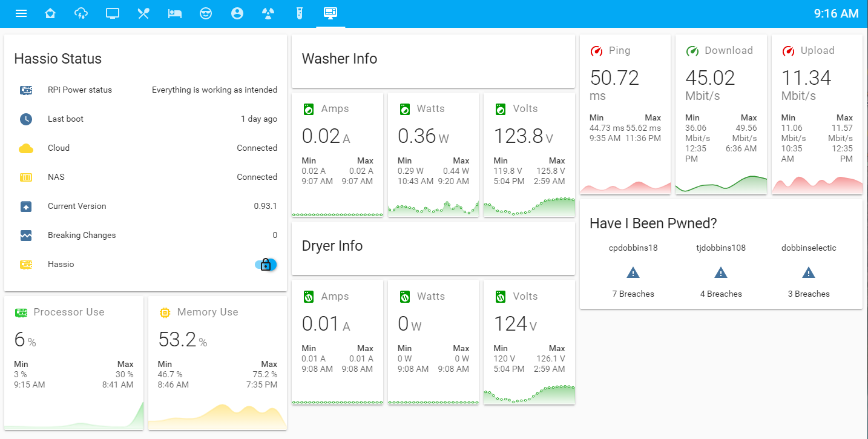Open the test tube tab icon
Image resolution: width=868 pixels, height=439 pixels.
299,13
